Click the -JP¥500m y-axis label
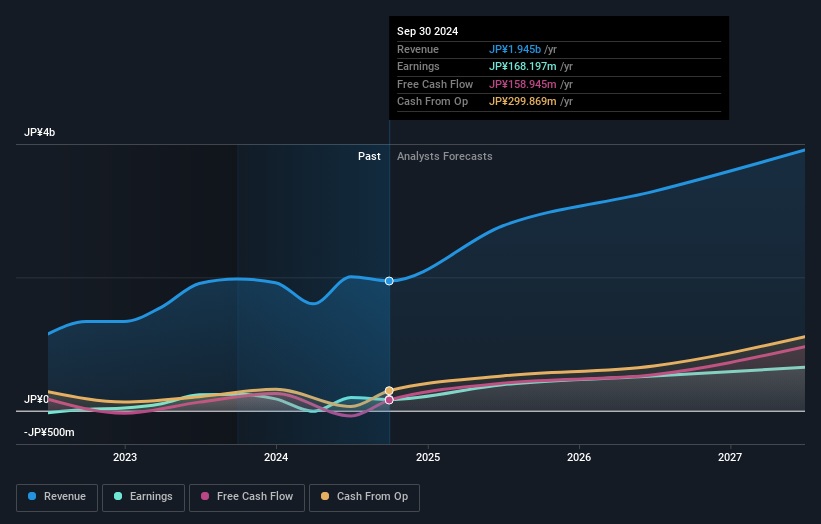This screenshot has width=821, height=524. pos(49,432)
